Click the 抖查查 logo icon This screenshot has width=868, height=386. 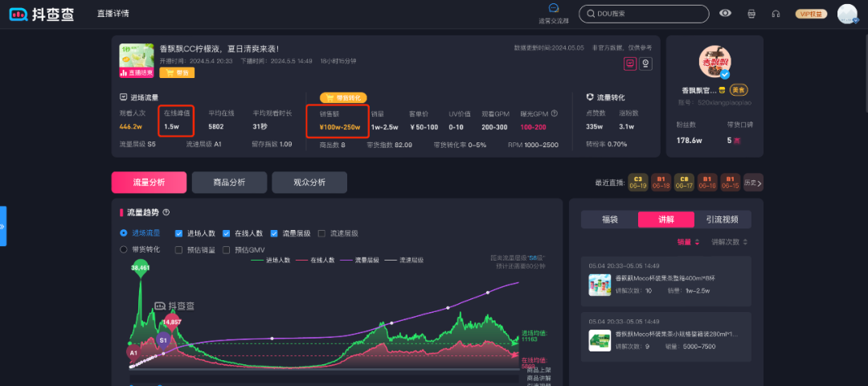18,14
